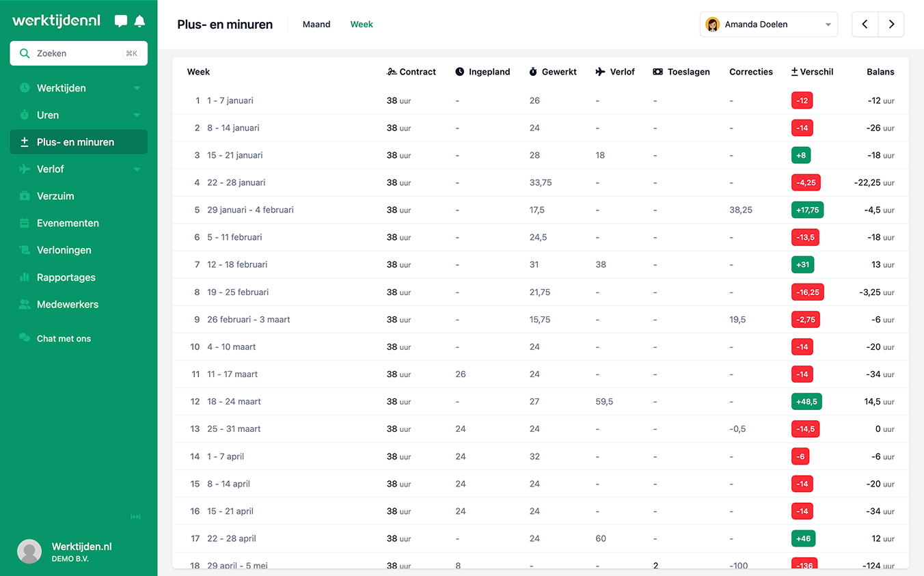924x576 pixels.
Task: Click the 59,5 Verlof value in week 12
Action: pyautogui.click(x=604, y=402)
